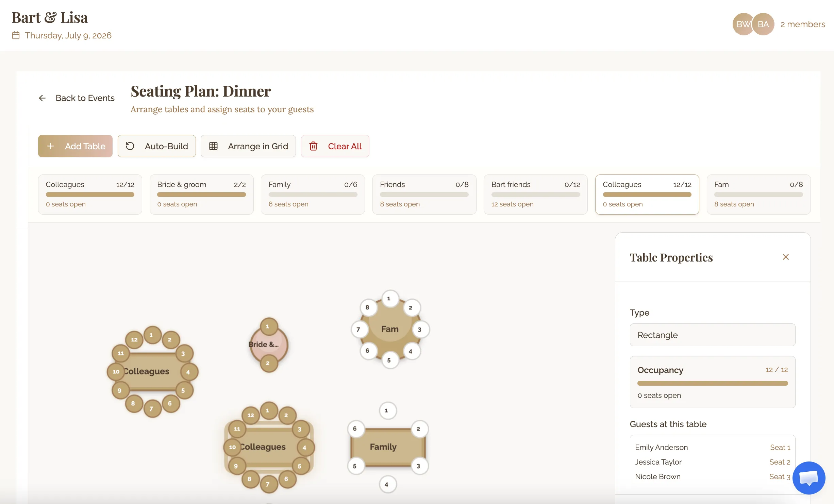Click the BA member avatar
Screen dimensions: 834x504
[763, 24]
